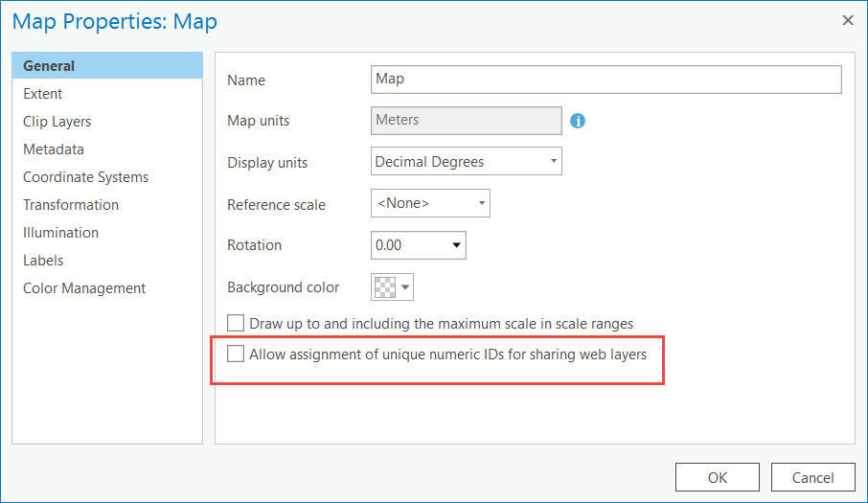Select the Transformation tab
This screenshot has height=503, width=868.
pos(71,205)
